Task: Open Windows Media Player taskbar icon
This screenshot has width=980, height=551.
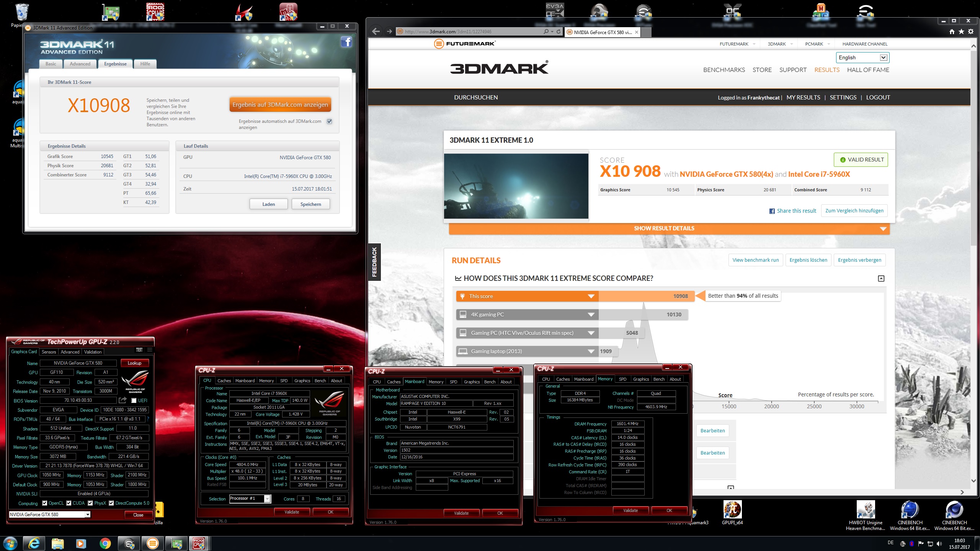Action: click(81, 543)
